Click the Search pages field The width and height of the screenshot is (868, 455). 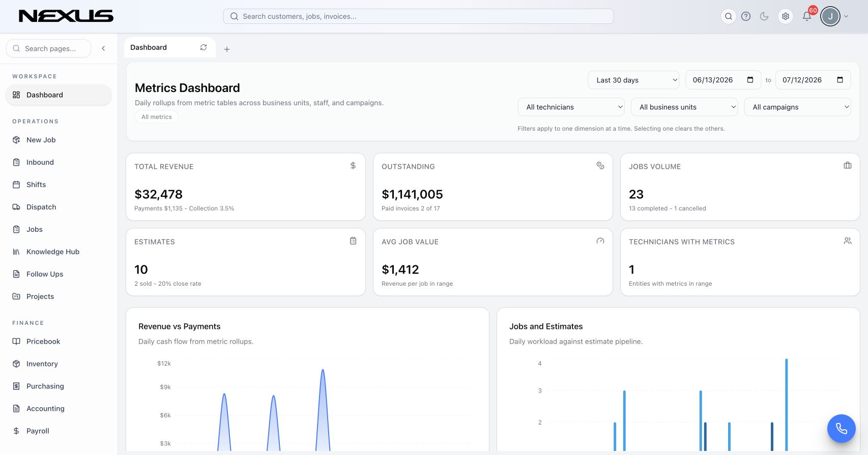(49, 48)
